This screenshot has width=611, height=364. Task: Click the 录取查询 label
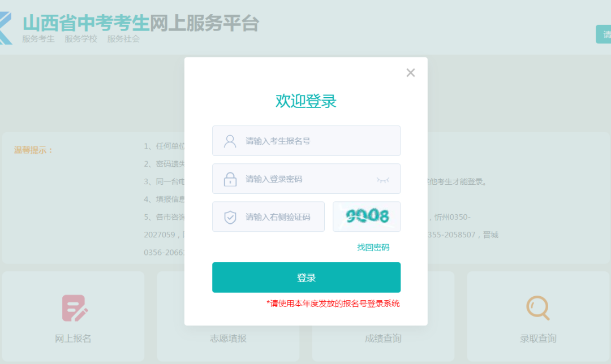coord(538,339)
